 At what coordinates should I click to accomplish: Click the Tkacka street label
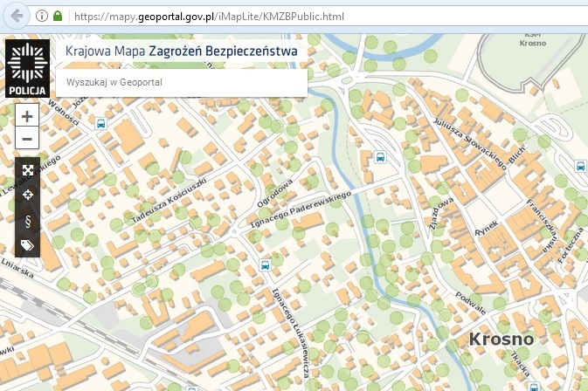(520, 365)
